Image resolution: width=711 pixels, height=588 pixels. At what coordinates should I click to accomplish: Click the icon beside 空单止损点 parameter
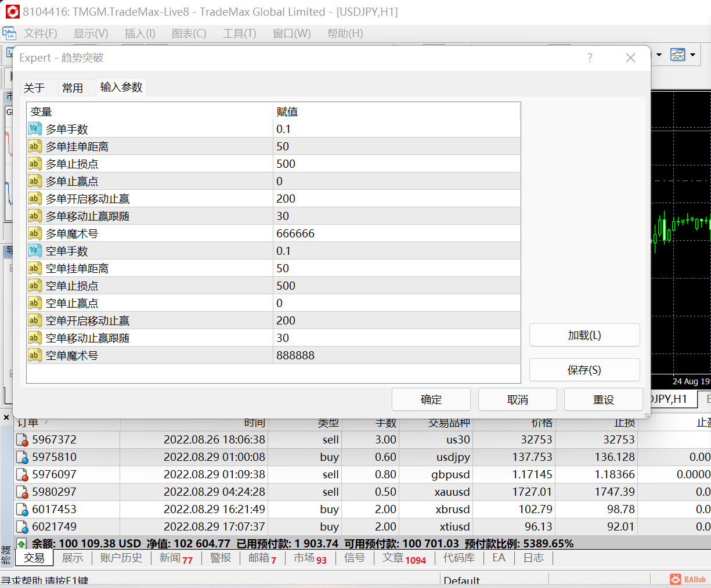(x=35, y=286)
